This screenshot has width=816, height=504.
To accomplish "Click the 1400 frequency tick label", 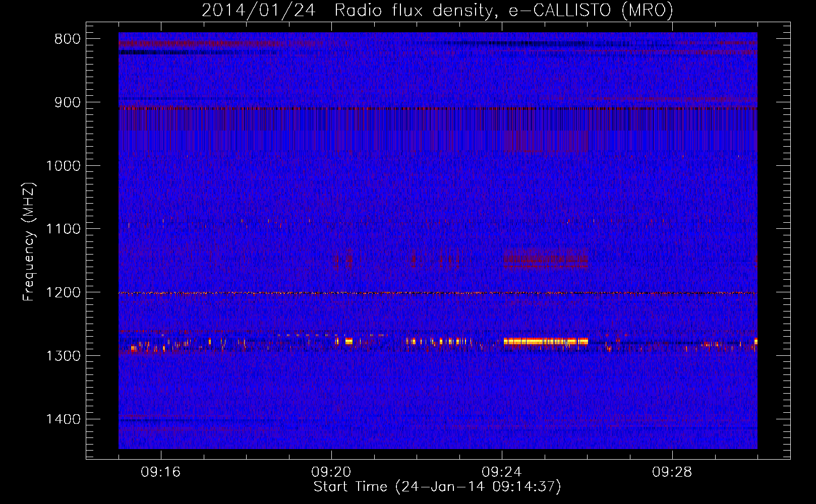I will (x=63, y=419).
